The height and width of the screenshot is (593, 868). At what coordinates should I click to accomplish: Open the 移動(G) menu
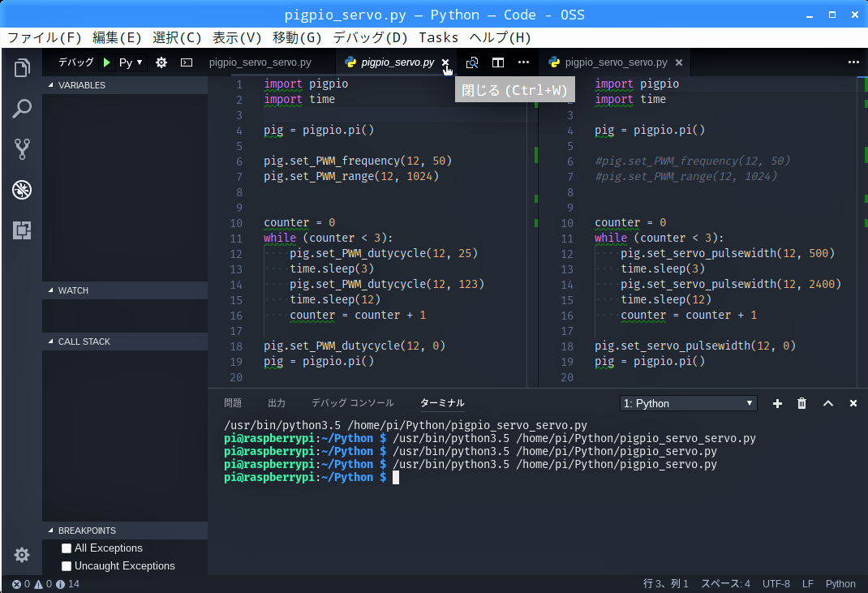point(297,37)
